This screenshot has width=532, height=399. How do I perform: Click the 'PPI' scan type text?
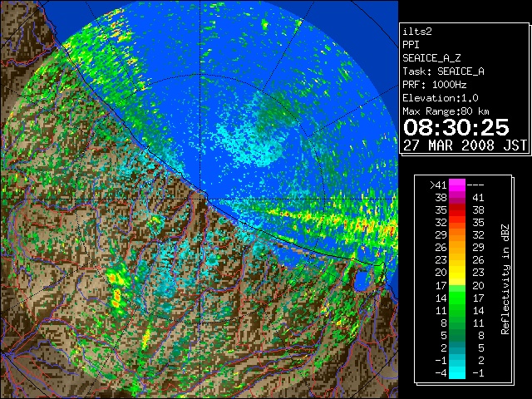point(411,45)
